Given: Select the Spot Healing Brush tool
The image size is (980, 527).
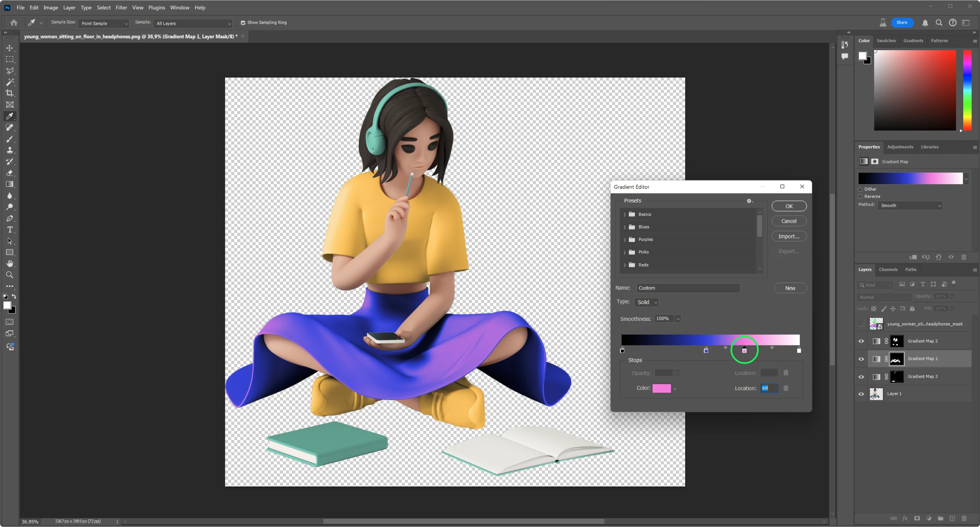Looking at the screenshot, I should pyautogui.click(x=10, y=127).
